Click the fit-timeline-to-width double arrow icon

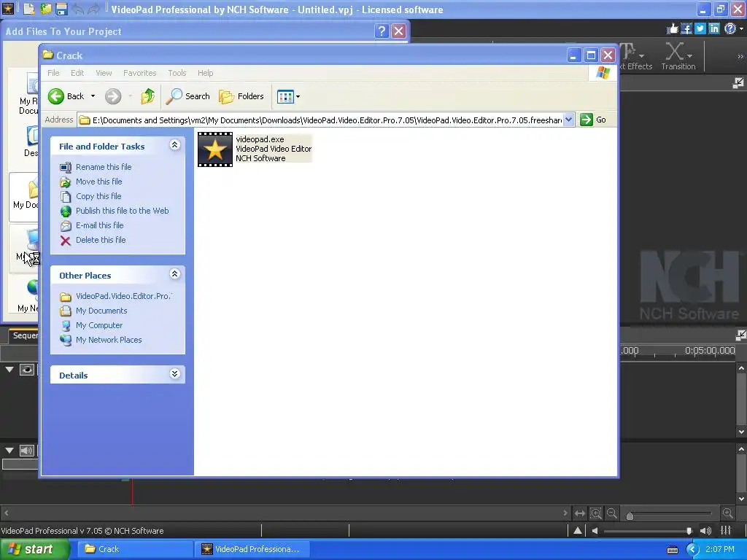(x=580, y=513)
